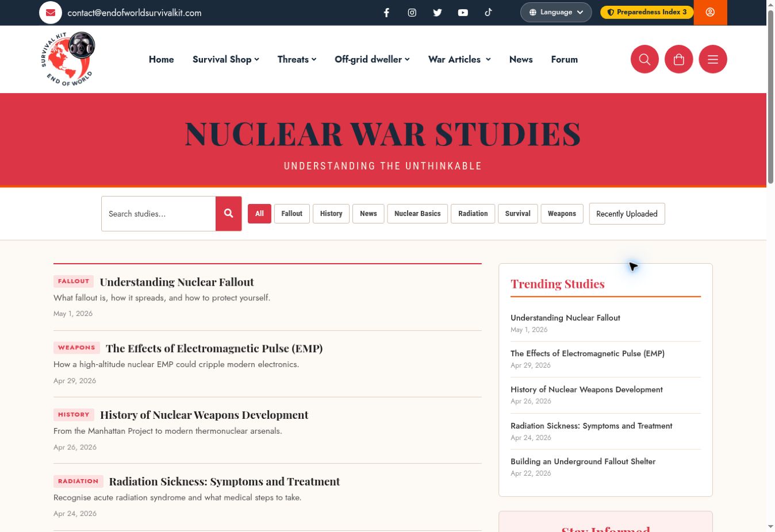The height and width of the screenshot is (532, 775).
Task: Click the Preparedness Index 3 badge
Action: (647, 12)
